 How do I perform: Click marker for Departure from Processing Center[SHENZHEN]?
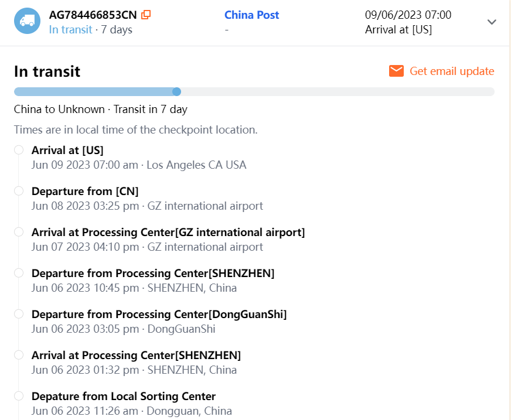19,273
